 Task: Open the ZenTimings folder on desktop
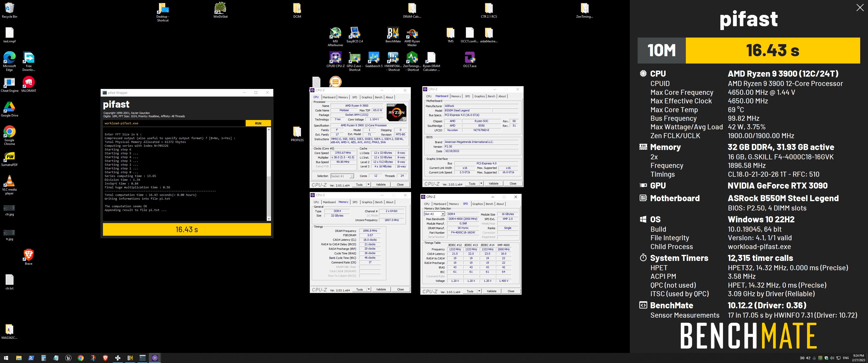(585, 10)
